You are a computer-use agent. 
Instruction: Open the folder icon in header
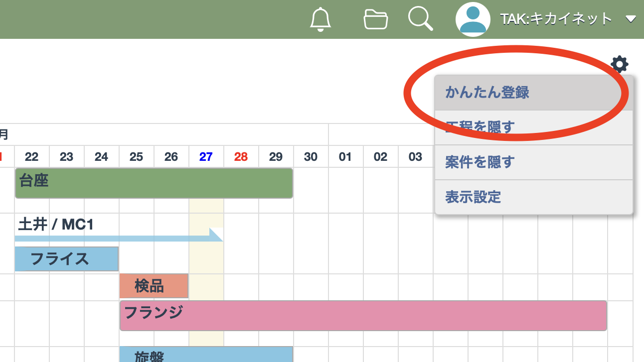[x=376, y=19]
